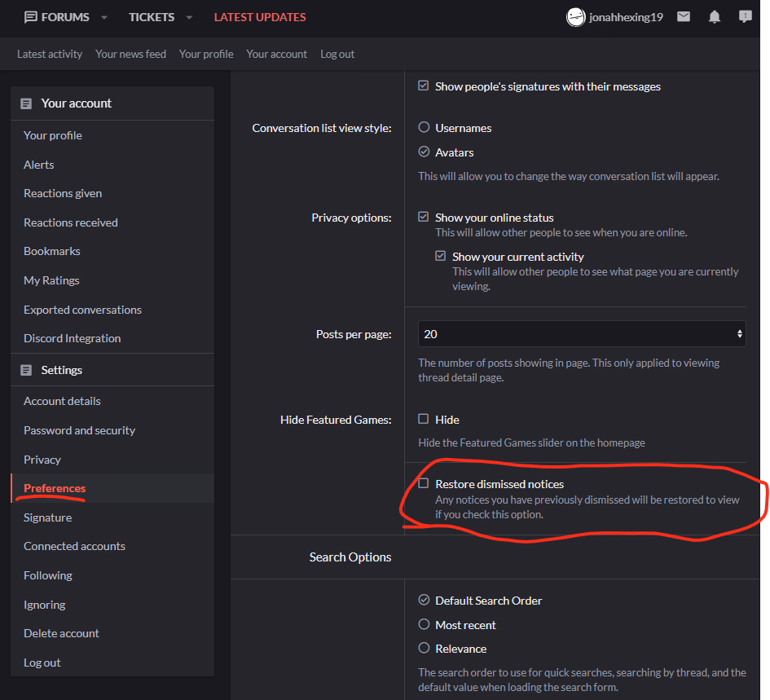Open the Posts per page dropdown
This screenshot has height=700, width=770.
click(x=582, y=334)
